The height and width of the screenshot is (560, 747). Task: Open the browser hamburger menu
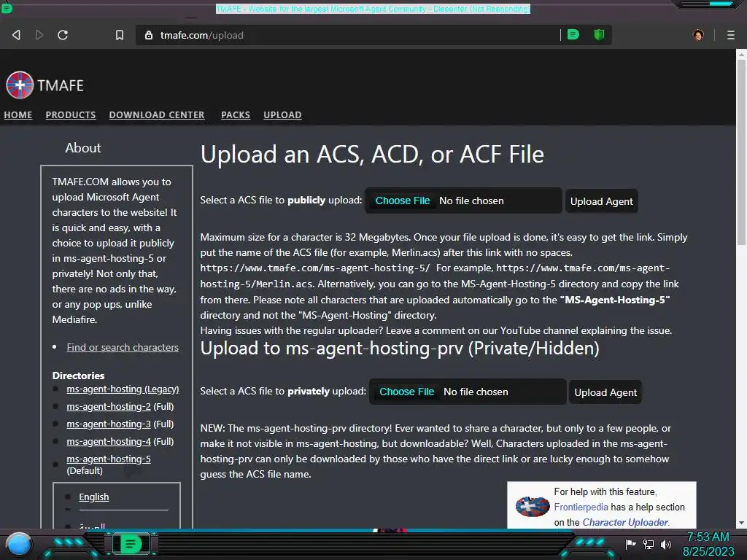click(731, 35)
